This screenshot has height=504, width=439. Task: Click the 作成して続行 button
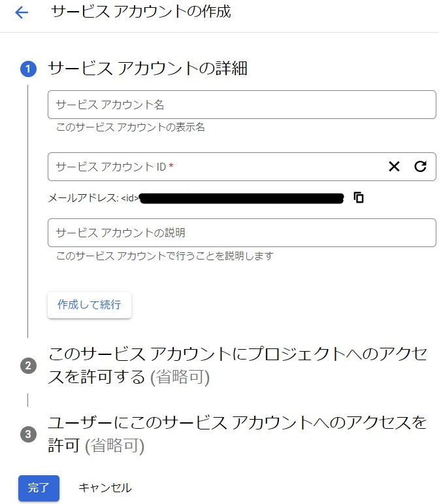tap(89, 305)
